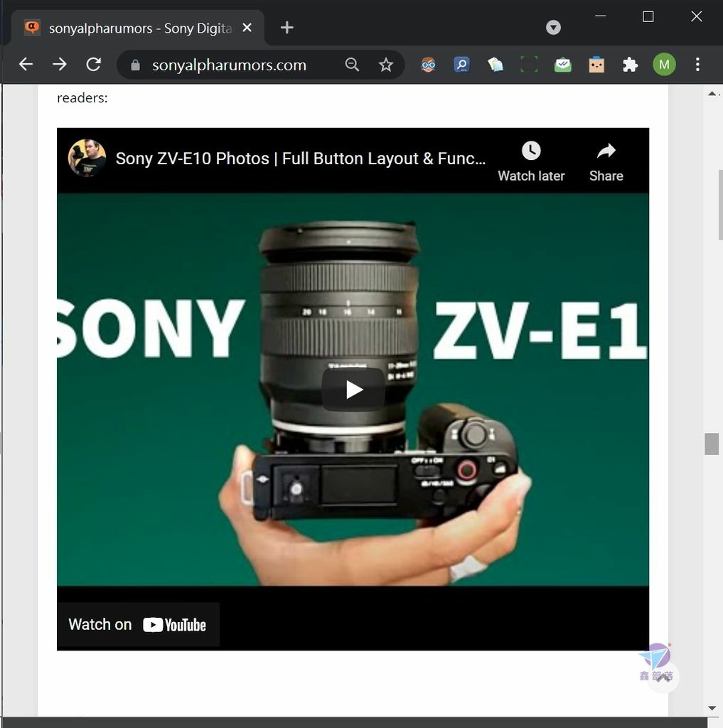Click the green bracket screenshot extension
The width and height of the screenshot is (723, 728).
529,65
